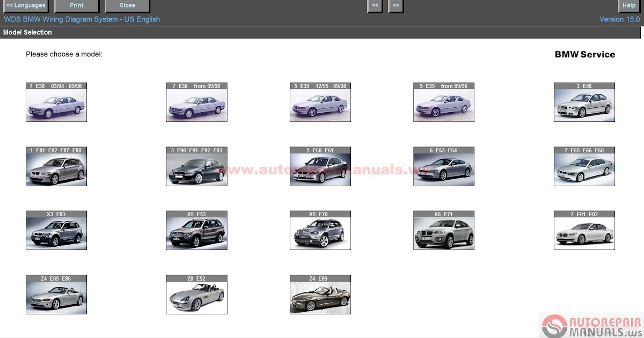This screenshot has height=338, width=644.
Task: Pick the 1 E81 E82 E87 E88 car thumbnail
Action: click(x=56, y=166)
